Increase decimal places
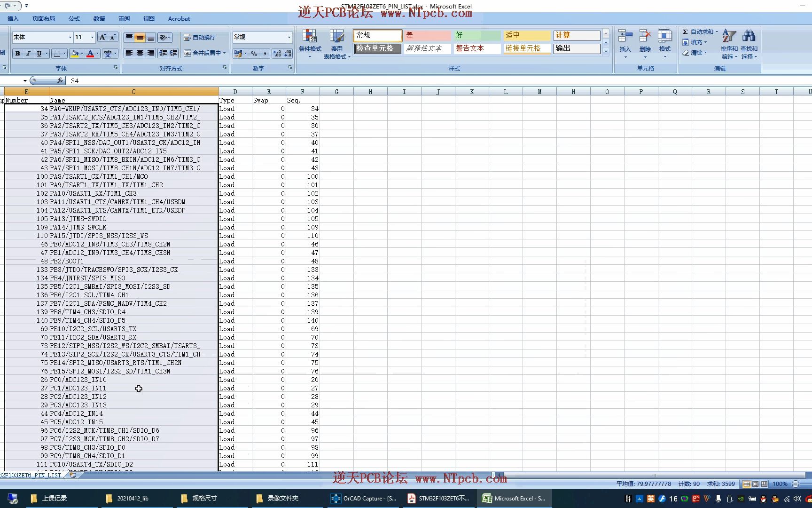812x508 pixels. (x=277, y=53)
